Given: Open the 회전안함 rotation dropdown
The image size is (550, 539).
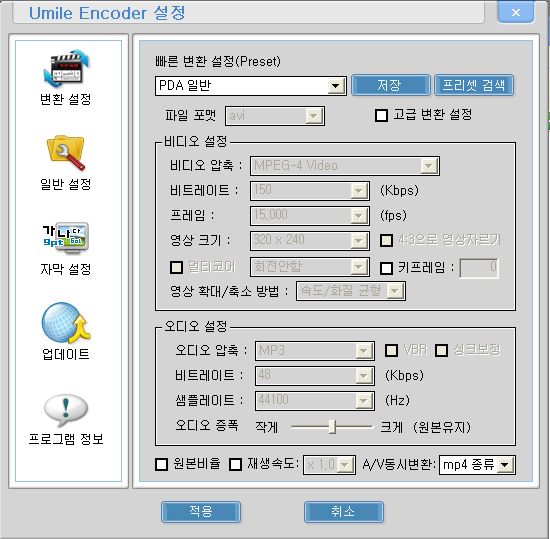Looking at the screenshot, I should coord(310,267).
